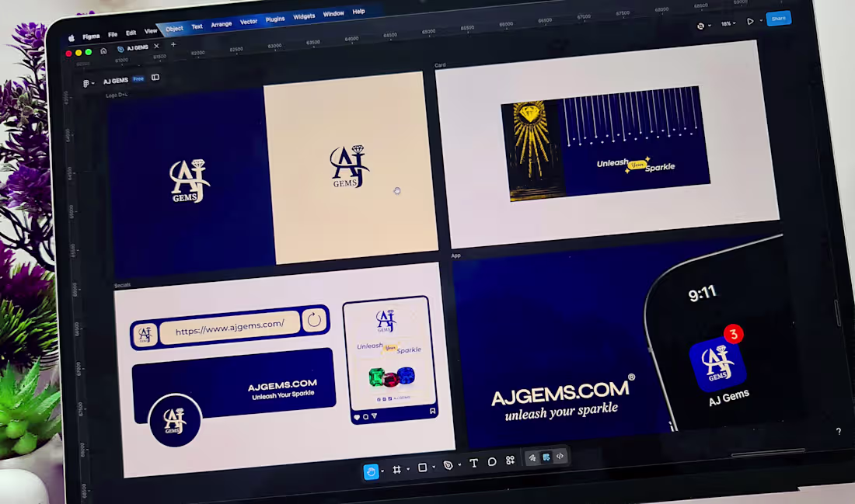The image size is (855, 504).
Task: Open the Plugins menu
Action: pos(275,19)
